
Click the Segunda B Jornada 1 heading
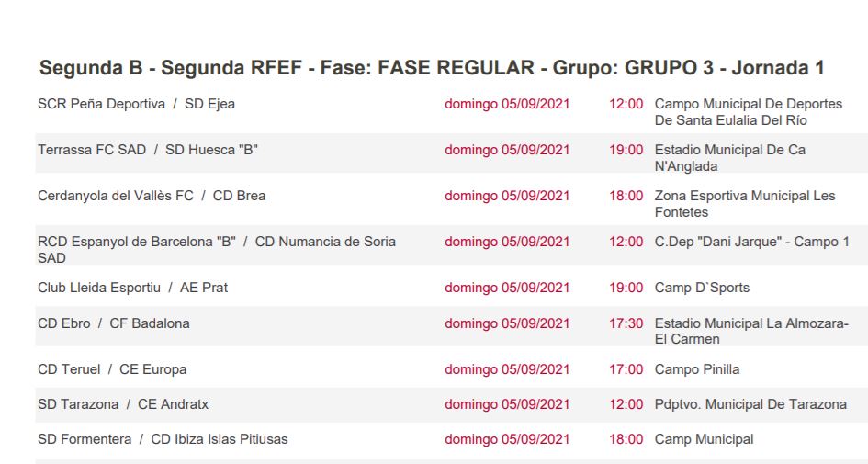tap(432, 69)
